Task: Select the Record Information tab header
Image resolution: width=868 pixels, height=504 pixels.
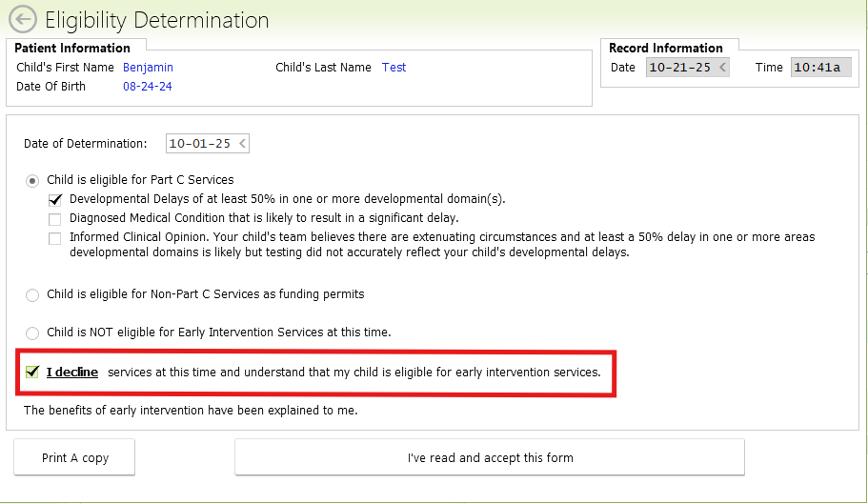Action: pos(665,48)
